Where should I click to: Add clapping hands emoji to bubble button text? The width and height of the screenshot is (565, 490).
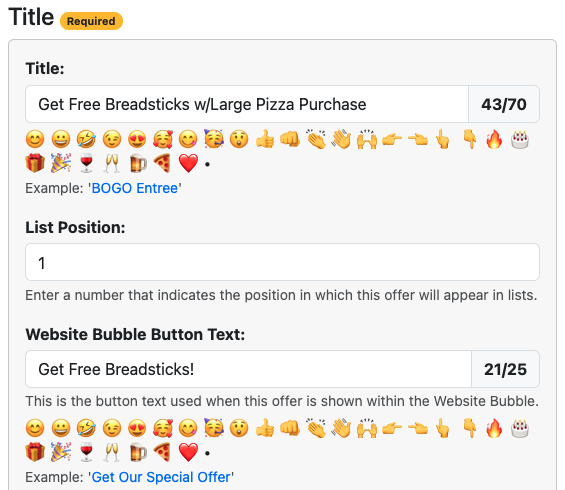[x=316, y=428]
